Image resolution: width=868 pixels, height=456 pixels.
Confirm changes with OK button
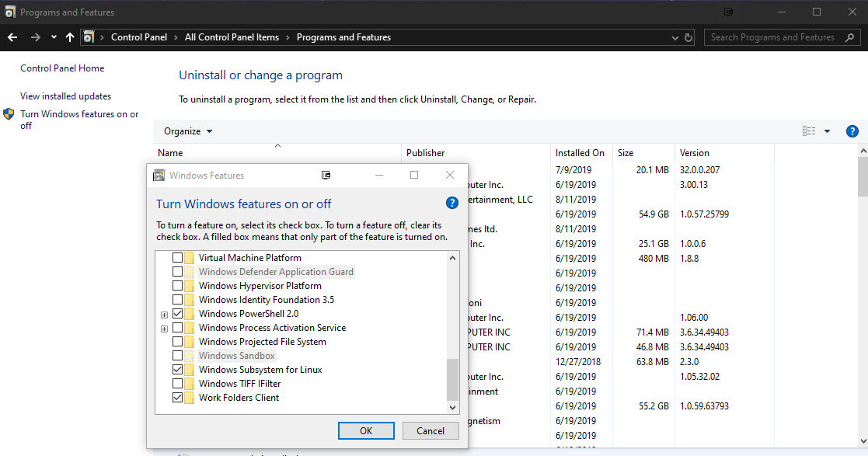coord(366,430)
